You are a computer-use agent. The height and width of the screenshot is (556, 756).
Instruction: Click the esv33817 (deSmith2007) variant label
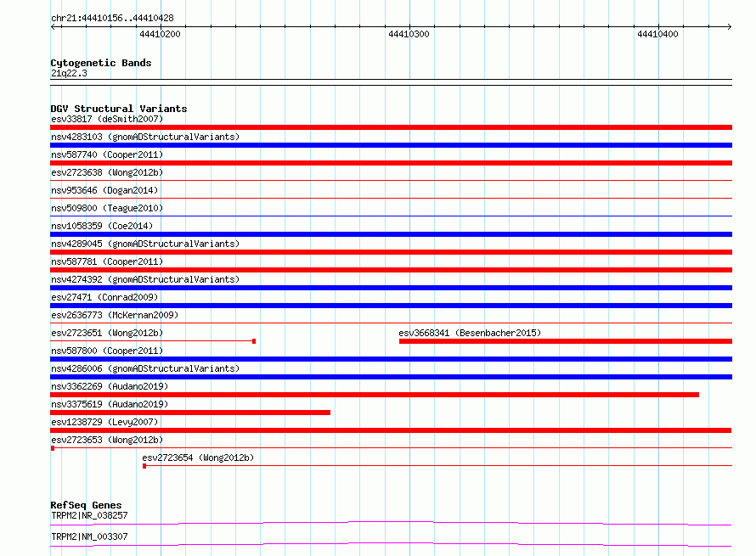(107, 119)
